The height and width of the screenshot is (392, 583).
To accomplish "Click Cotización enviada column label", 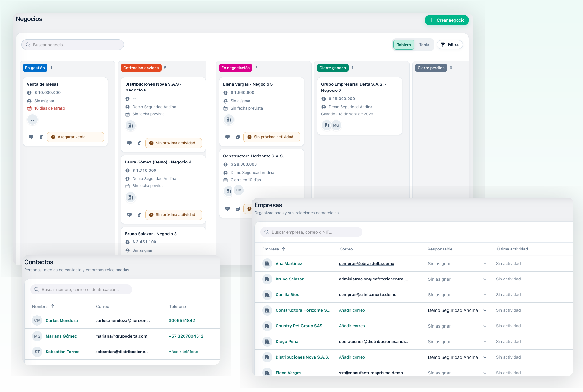I will click(141, 68).
